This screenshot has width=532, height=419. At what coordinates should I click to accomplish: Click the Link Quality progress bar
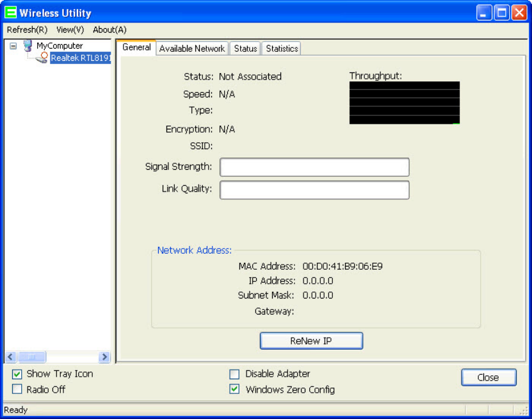coord(314,190)
